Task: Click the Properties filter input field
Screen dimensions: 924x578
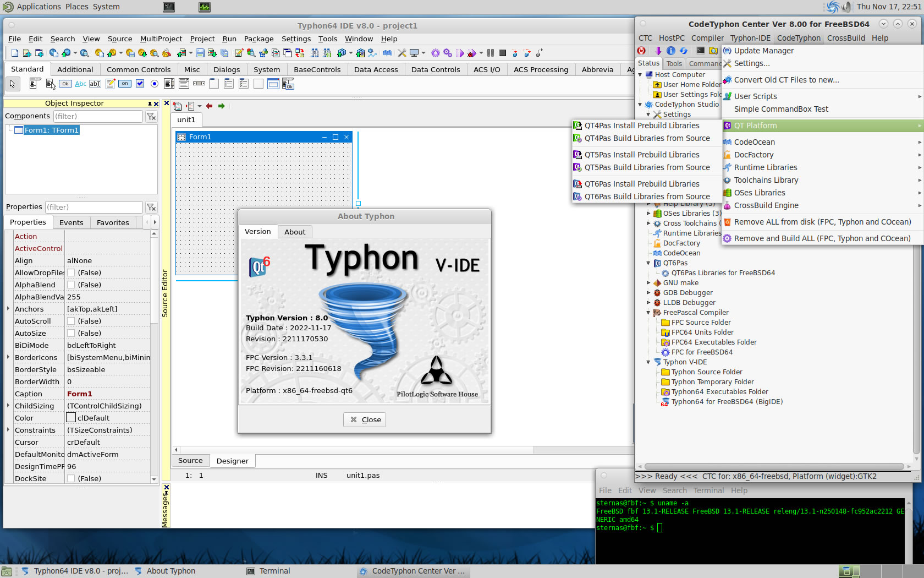Action: 94,207
